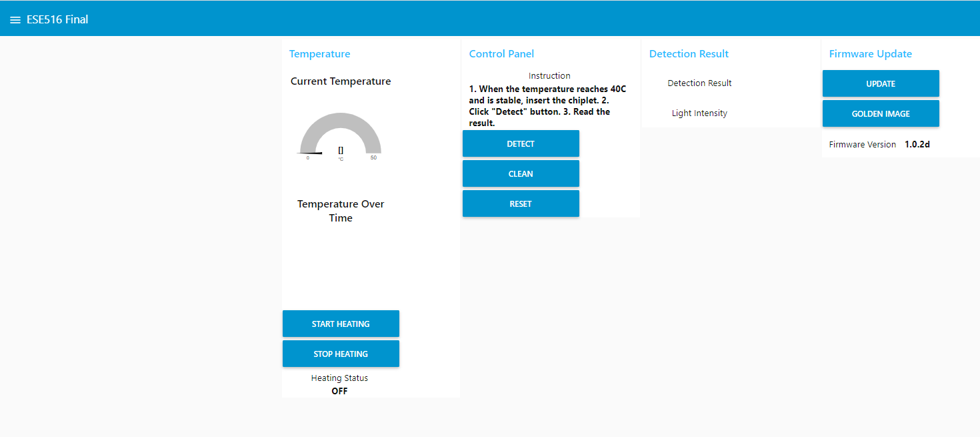The height and width of the screenshot is (437, 980).
Task: Click the ESE516 Final dashboard title
Action: point(57,19)
